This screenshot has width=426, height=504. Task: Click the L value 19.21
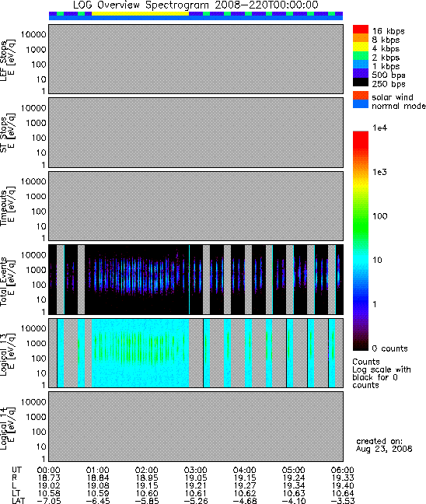pos(196,485)
